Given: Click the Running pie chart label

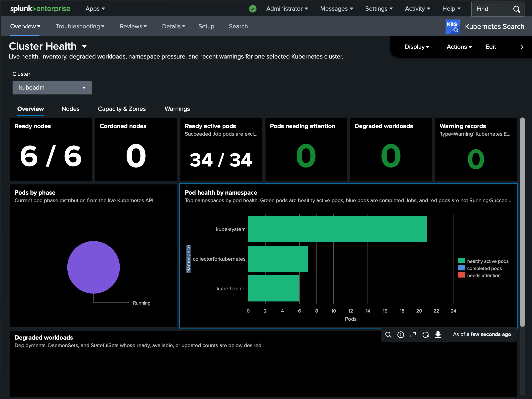Looking at the screenshot, I should click(142, 303).
